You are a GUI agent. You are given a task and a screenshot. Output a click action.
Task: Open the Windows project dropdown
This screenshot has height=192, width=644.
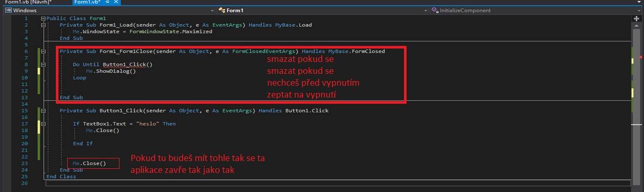tap(109, 10)
